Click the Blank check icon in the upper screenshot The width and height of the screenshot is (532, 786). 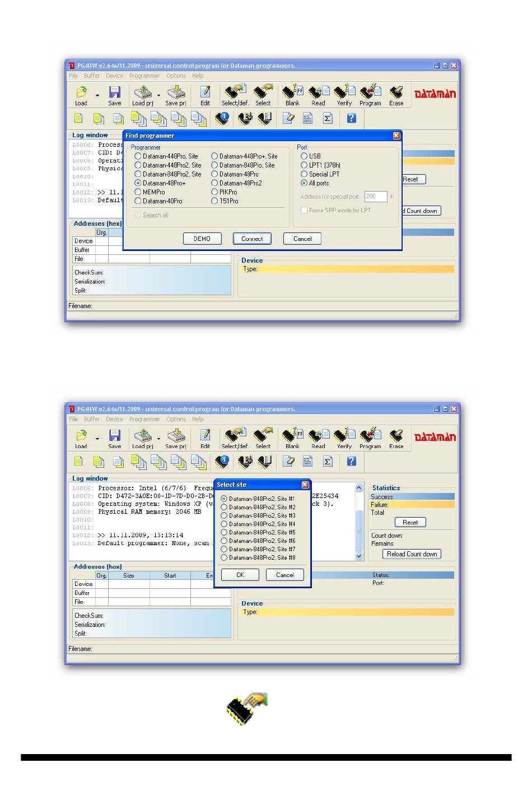(x=292, y=92)
